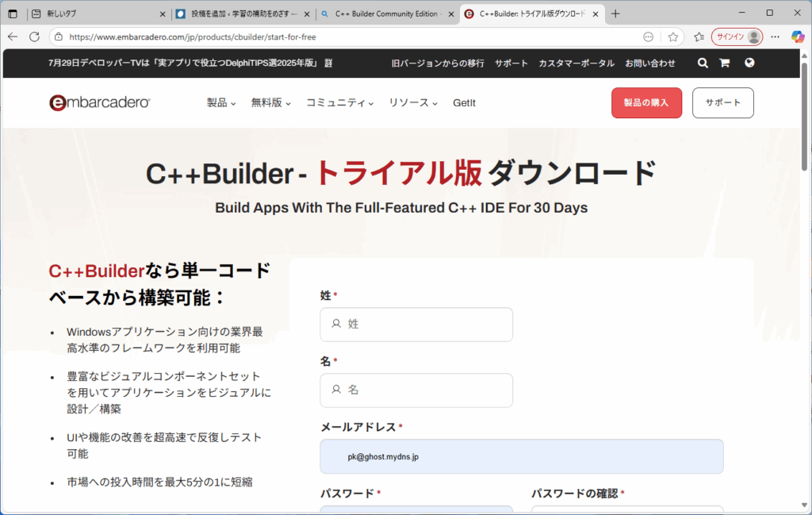Open the shopping cart icon
This screenshot has height=515, width=812.
(725, 63)
